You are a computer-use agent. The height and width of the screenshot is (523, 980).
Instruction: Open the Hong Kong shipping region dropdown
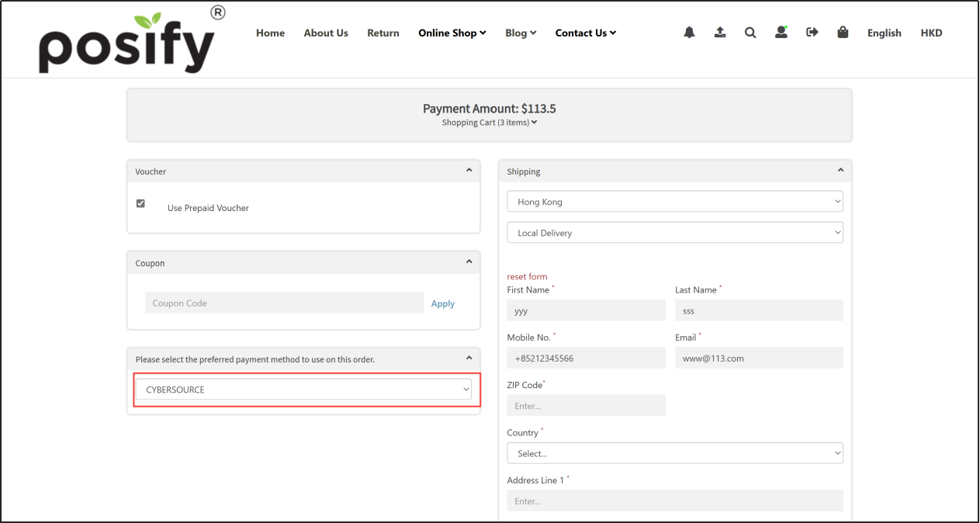pos(674,202)
